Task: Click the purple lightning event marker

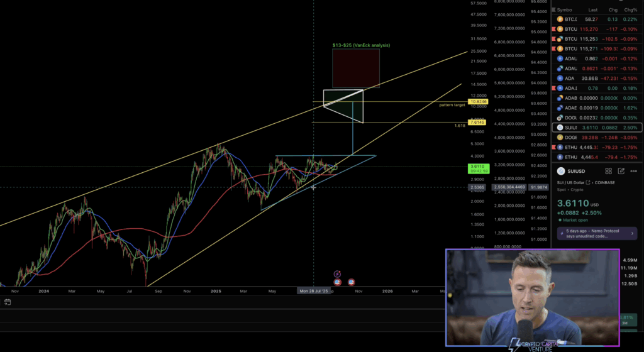Action: [337, 274]
